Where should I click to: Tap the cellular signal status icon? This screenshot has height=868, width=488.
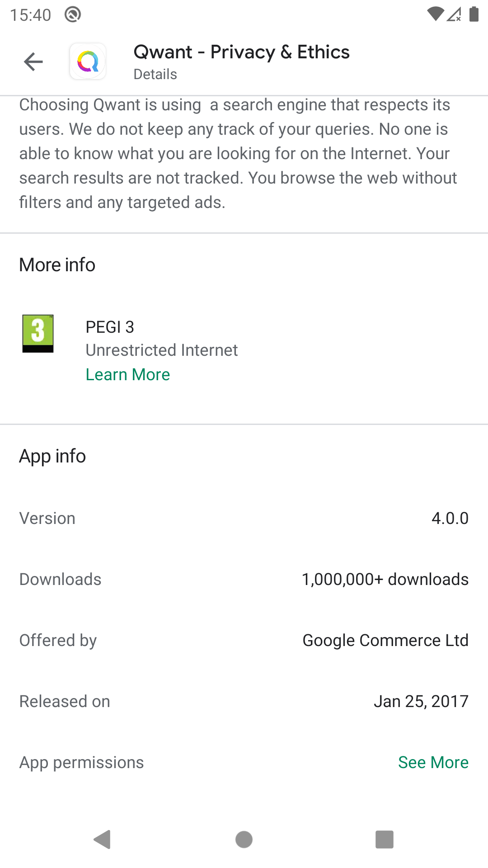coord(455,14)
